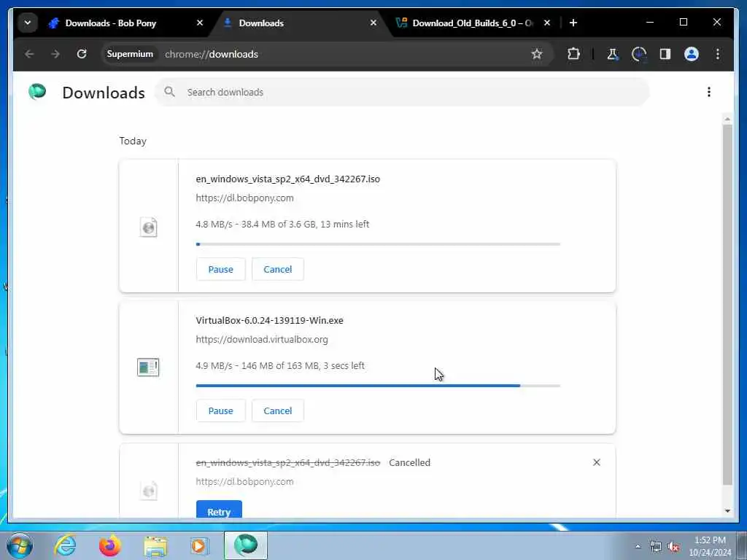747x560 pixels.
Task: Pause the VirtualBox download
Action: pos(220,411)
